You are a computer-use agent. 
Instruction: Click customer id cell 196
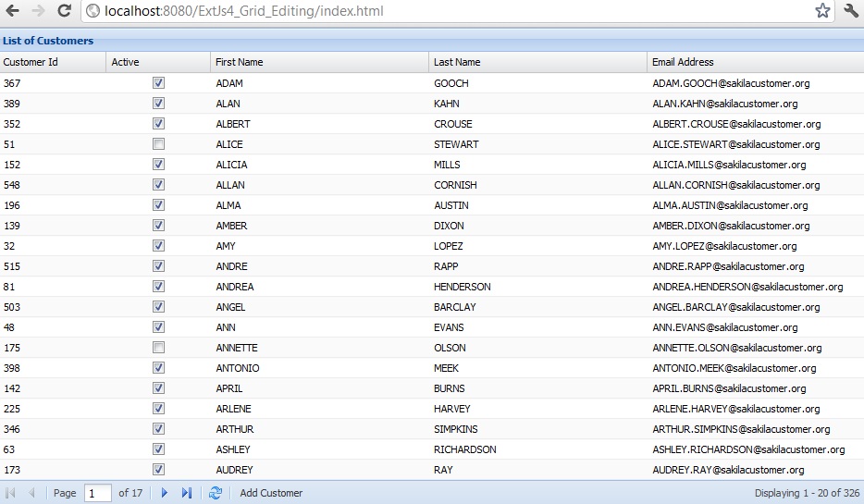point(12,205)
